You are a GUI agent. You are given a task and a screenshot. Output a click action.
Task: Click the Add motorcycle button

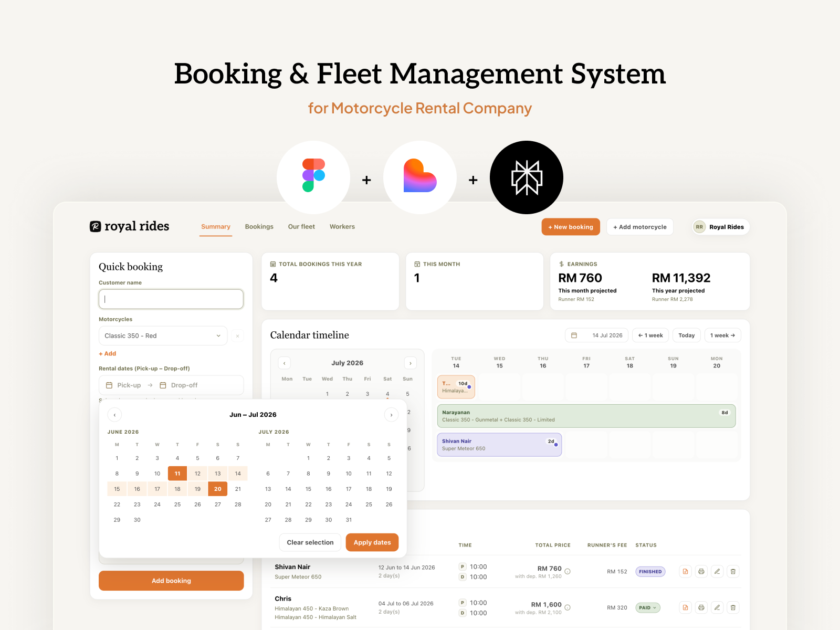point(640,227)
